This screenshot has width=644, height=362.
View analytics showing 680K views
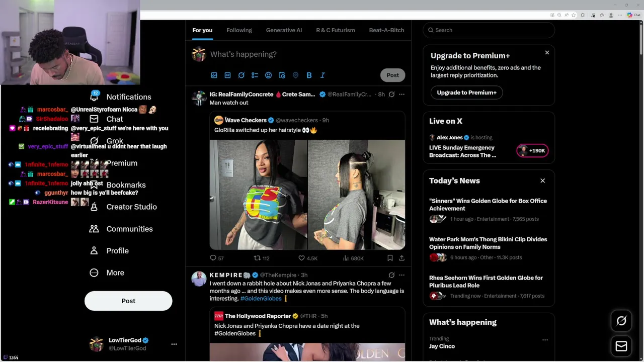coord(353,258)
